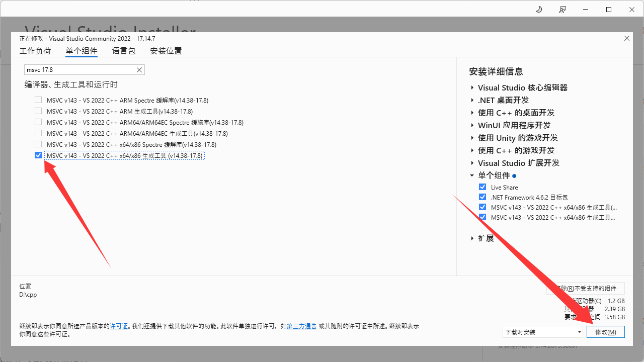Image resolution: width=644 pixels, height=362 pixels.
Task: Check MSVC v143 ARM64/ARM64EC Spectre 缓解库 checkbox
Action: click(x=38, y=122)
